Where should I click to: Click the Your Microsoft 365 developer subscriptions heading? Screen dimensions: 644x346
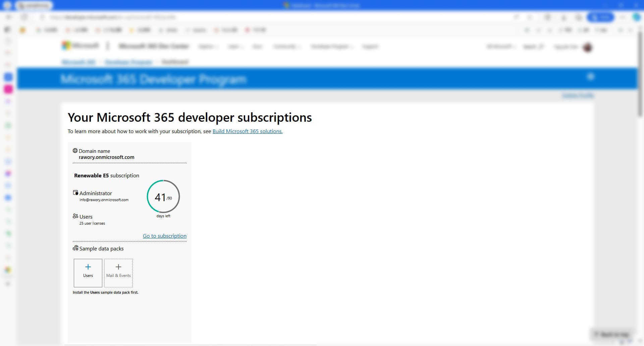[190, 117]
